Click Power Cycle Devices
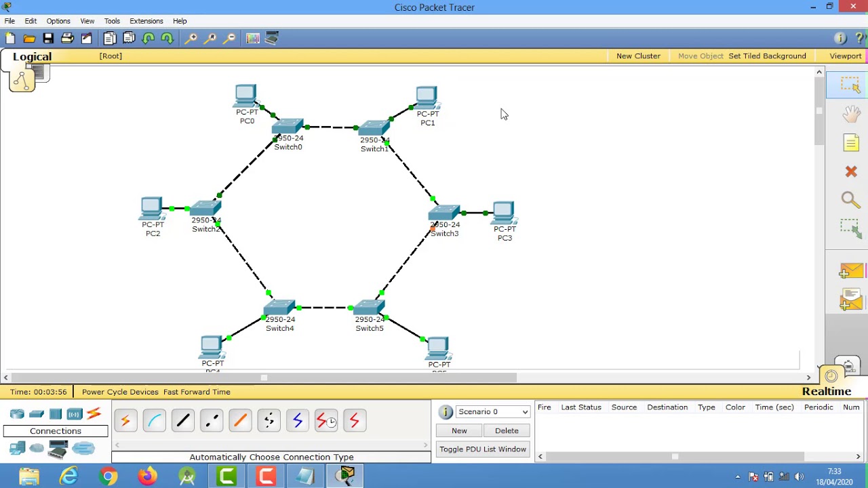 point(120,392)
